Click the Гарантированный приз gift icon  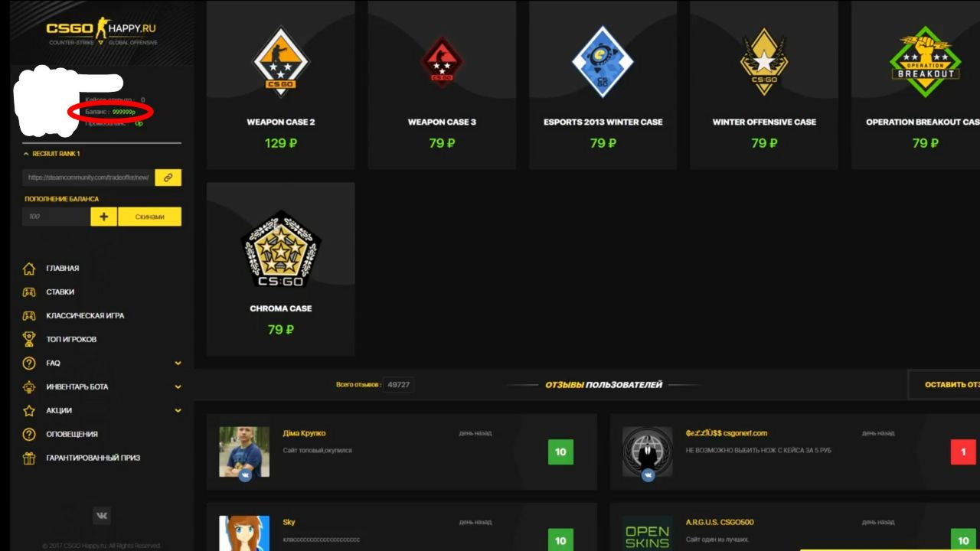pyautogui.click(x=29, y=458)
